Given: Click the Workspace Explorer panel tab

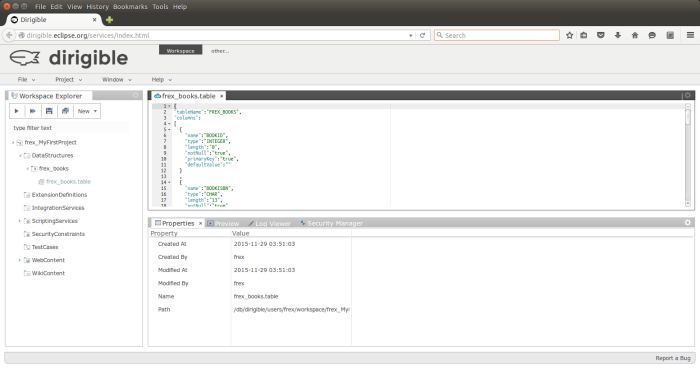Looking at the screenshot, I should (x=50, y=96).
